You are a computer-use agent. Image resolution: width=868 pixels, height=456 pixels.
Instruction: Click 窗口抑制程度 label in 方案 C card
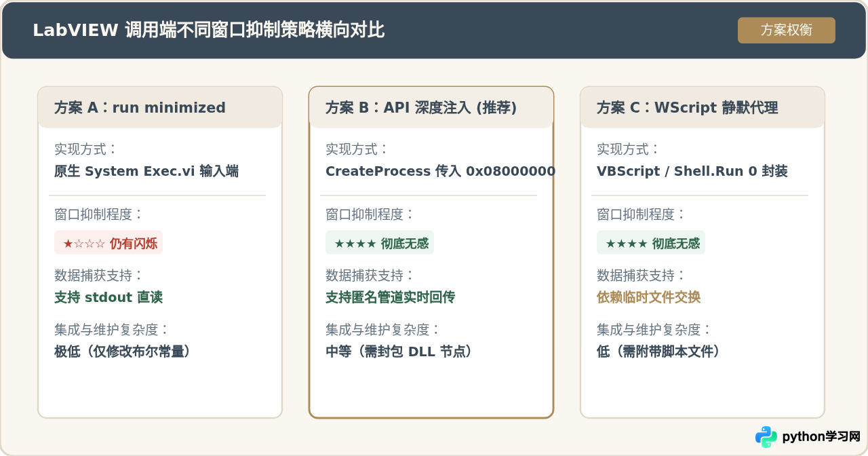pos(642,214)
